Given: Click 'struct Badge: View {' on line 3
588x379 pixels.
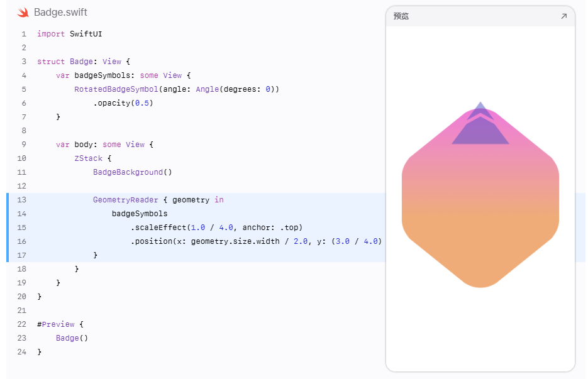Looking at the screenshot, I should [83, 62].
